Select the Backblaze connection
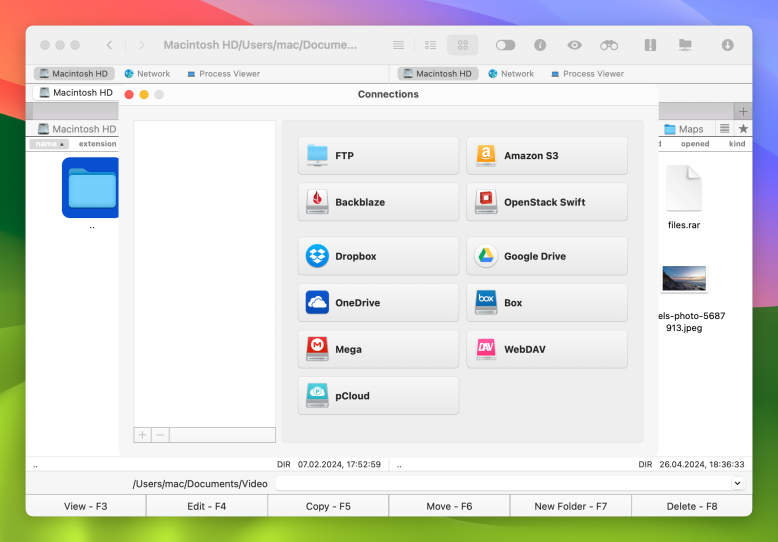This screenshot has width=778, height=542. pos(378,202)
